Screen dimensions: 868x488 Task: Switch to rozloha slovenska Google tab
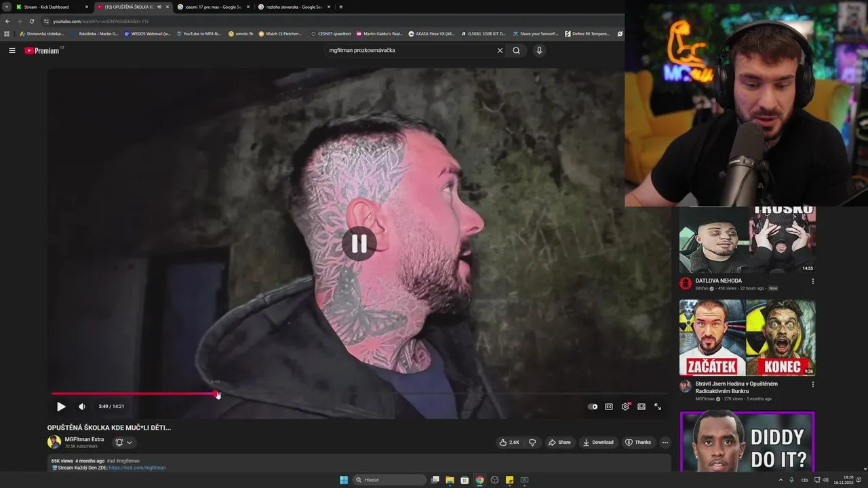tap(294, 7)
